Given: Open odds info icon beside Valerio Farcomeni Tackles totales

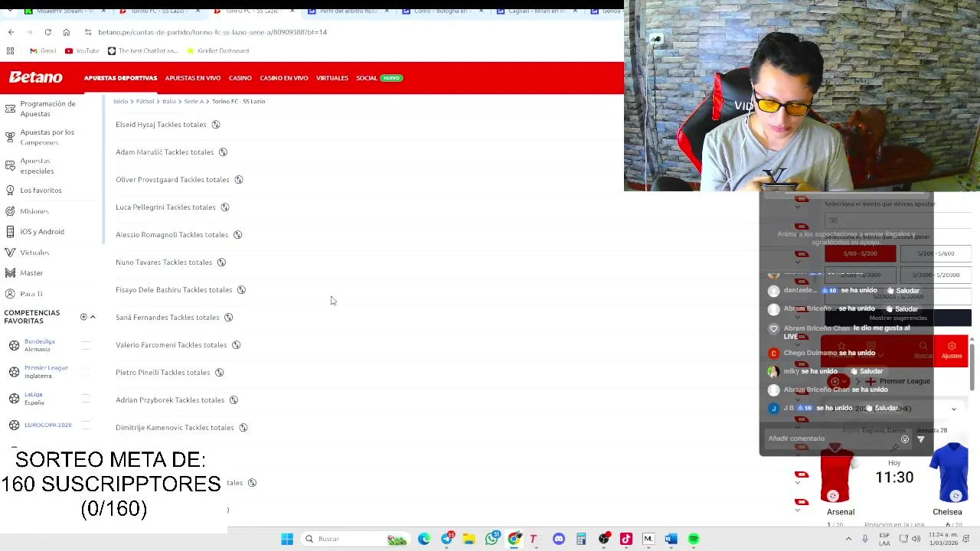Looking at the screenshot, I should pyautogui.click(x=236, y=344).
